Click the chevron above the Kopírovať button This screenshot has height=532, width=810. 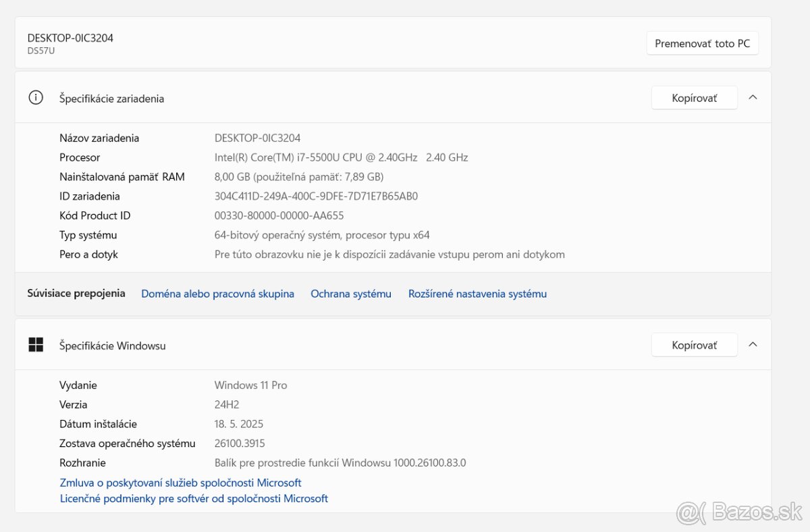coord(753,97)
